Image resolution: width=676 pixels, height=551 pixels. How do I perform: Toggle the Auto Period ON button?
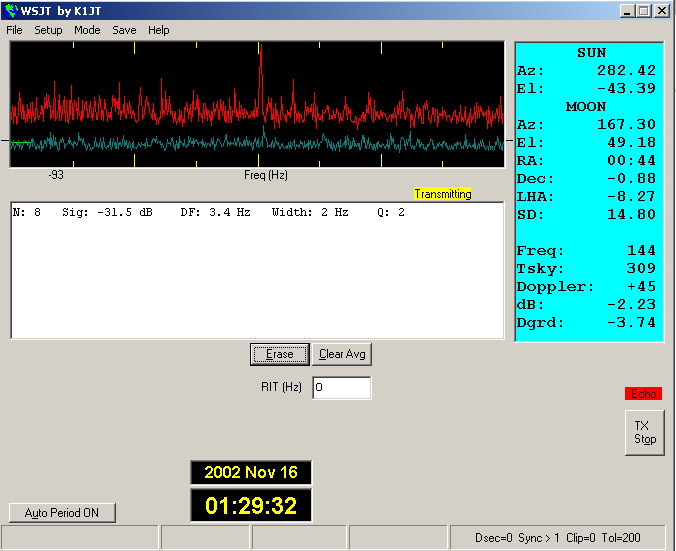pos(62,513)
